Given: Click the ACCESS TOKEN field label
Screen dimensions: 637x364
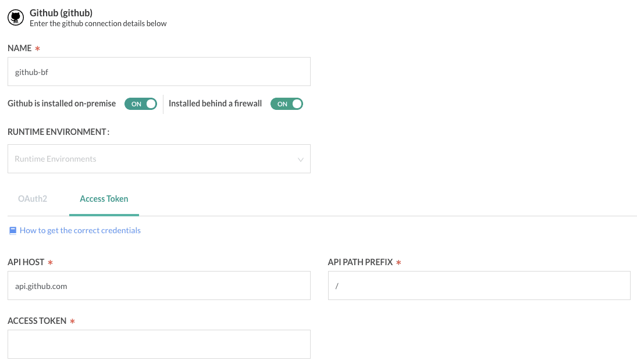Looking at the screenshot, I should [x=37, y=321].
